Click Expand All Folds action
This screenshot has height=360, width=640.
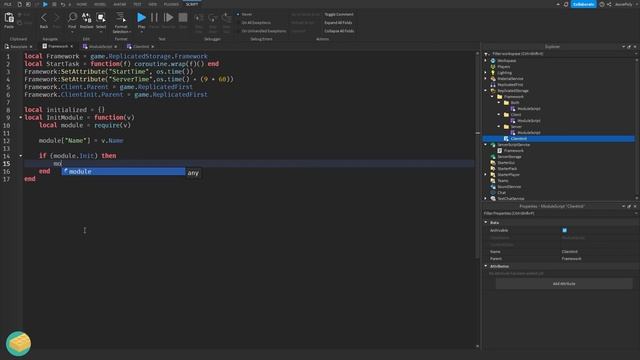pos(338,23)
